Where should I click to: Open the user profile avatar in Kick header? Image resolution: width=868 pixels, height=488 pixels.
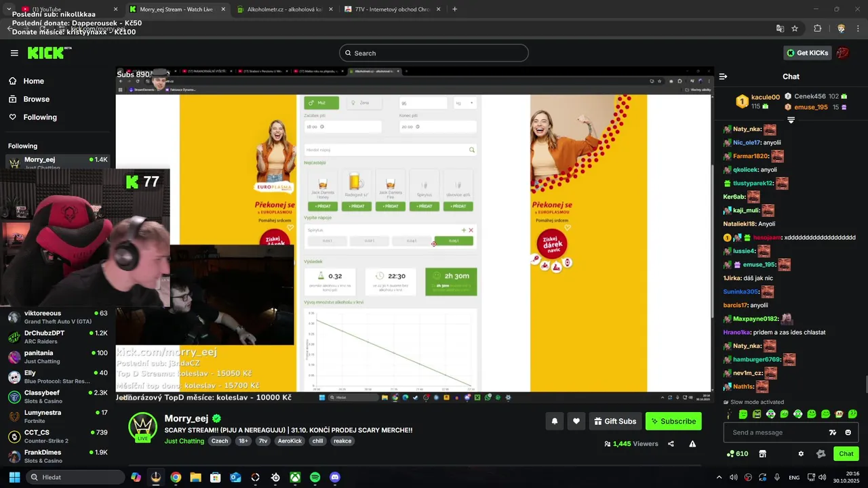843,53
